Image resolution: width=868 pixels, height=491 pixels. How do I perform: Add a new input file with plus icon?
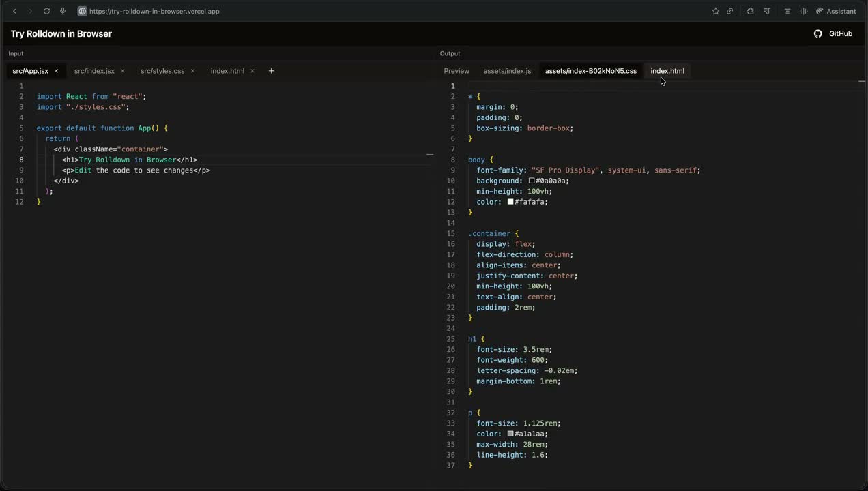coord(271,71)
